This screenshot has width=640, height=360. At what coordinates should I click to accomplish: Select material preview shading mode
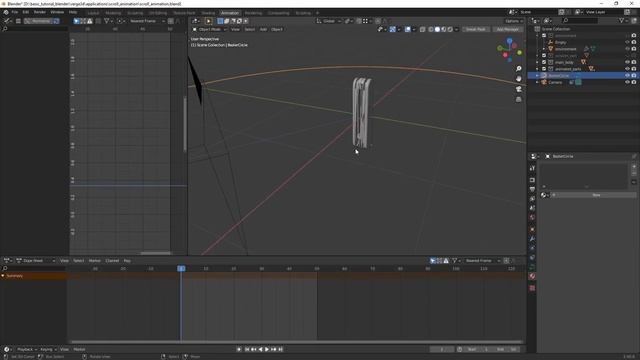tap(444, 29)
